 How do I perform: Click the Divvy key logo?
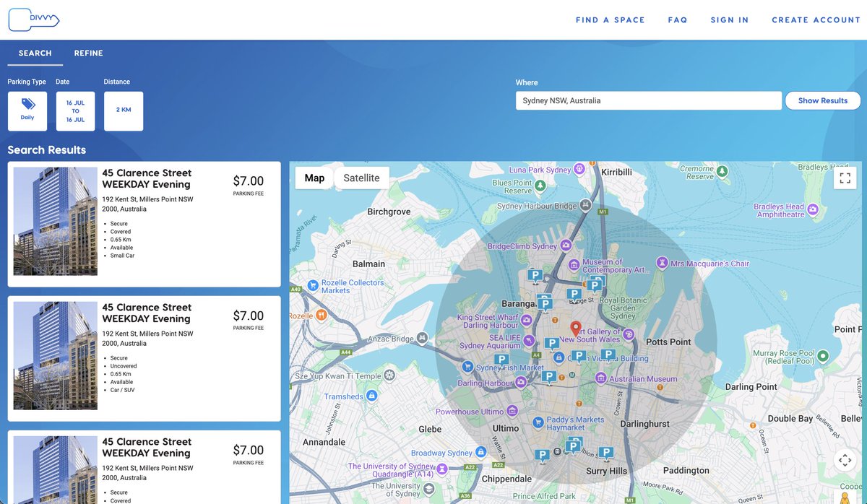point(33,19)
